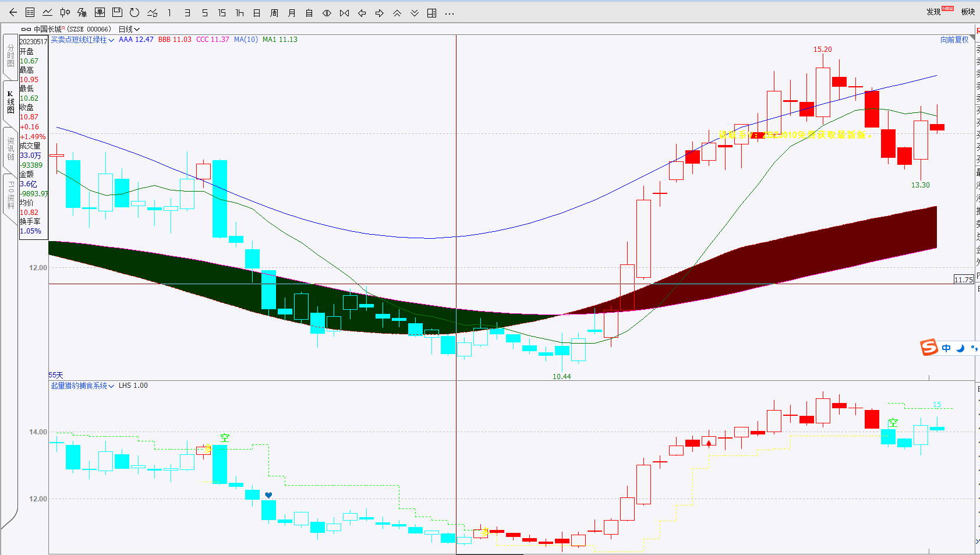Toggle the side panel layout icon
Viewport: 980px width, 555px height.
pyautogui.click(x=431, y=12)
